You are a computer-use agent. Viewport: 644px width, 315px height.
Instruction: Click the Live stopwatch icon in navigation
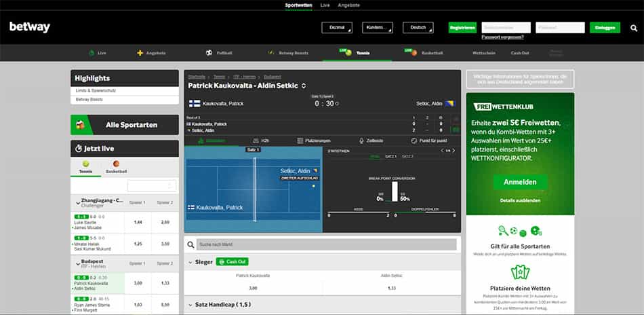tap(92, 53)
